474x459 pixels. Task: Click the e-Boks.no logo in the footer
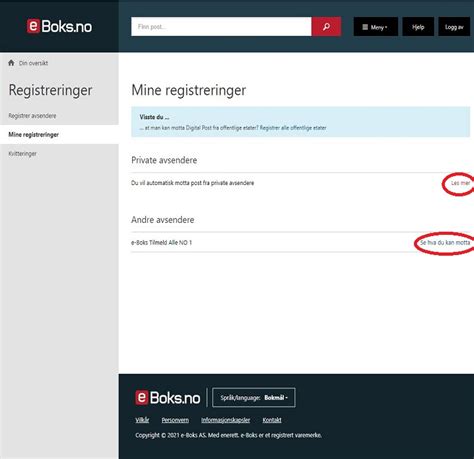coord(168,397)
